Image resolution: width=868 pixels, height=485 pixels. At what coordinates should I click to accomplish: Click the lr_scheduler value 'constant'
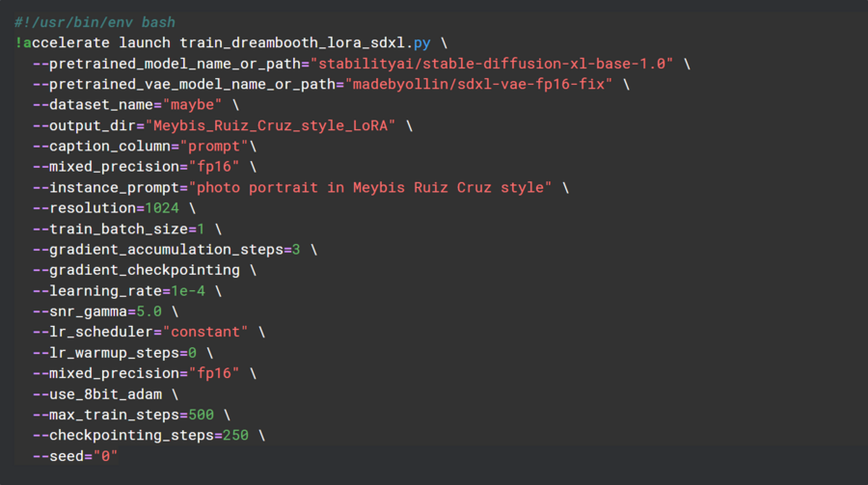pyautogui.click(x=204, y=333)
